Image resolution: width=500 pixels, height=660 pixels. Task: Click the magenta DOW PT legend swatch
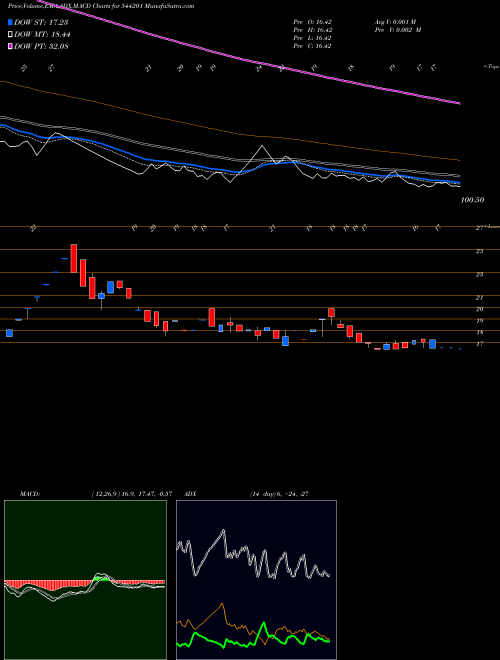coord(10,46)
